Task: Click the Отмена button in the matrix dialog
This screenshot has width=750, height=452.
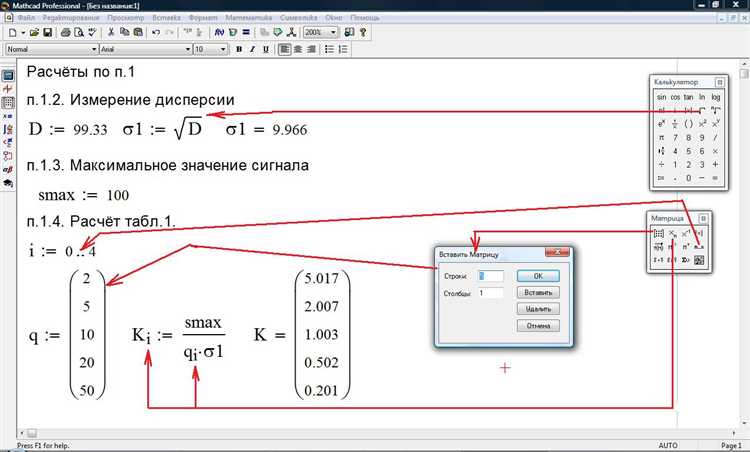Action: [538, 326]
